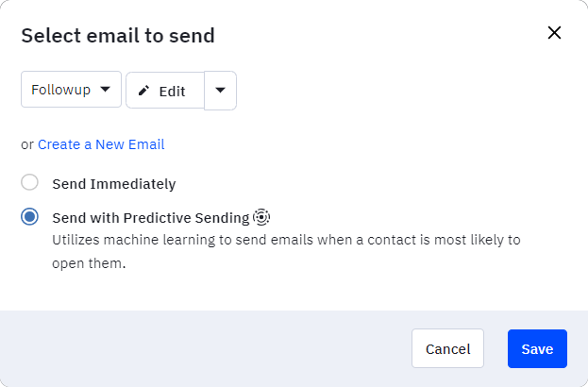Open the Create a New Email link
588x387 pixels.
pyautogui.click(x=101, y=144)
